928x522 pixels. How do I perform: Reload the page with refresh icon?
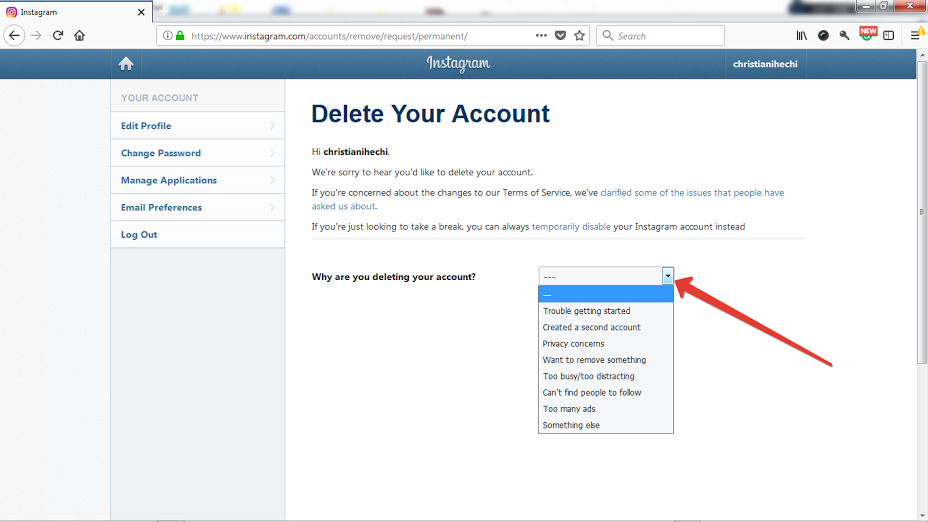pos(57,36)
